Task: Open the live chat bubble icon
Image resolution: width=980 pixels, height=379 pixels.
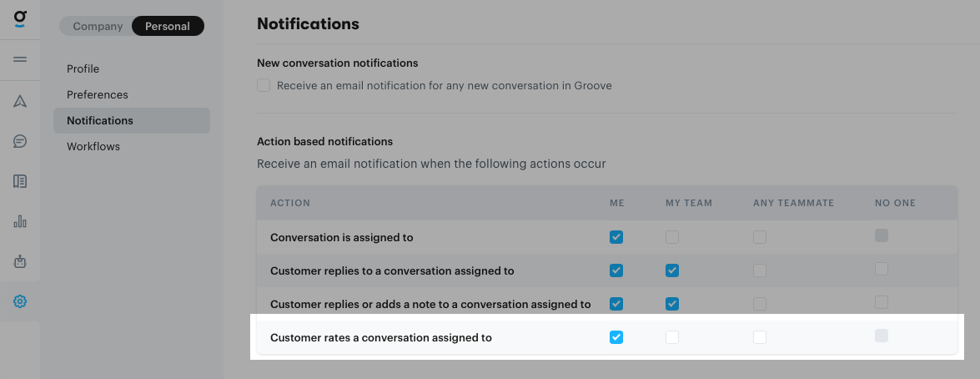Action: [20, 141]
